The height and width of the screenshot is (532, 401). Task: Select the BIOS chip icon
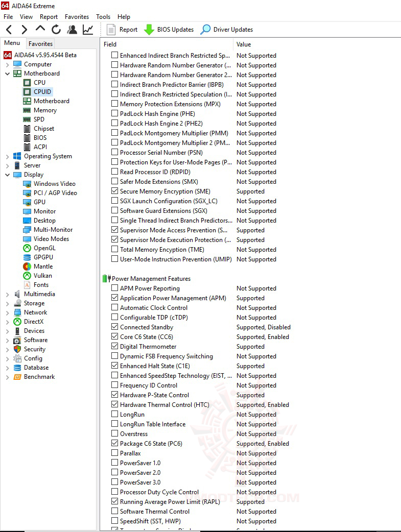[x=27, y=138]
